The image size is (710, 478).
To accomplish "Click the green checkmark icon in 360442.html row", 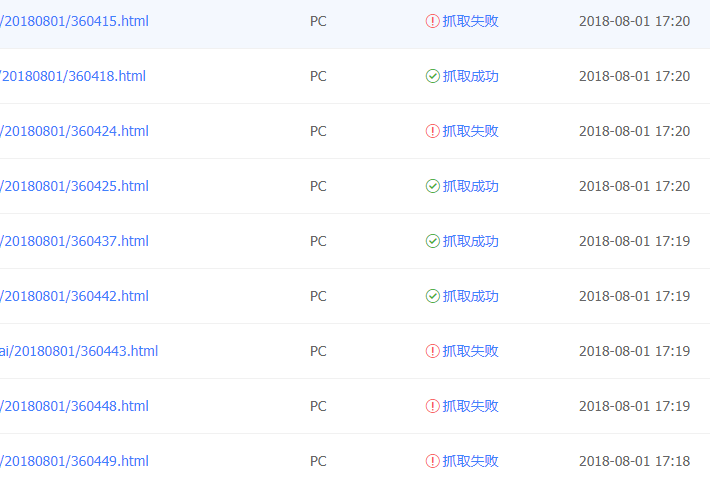I will click(x=432, y=296).
